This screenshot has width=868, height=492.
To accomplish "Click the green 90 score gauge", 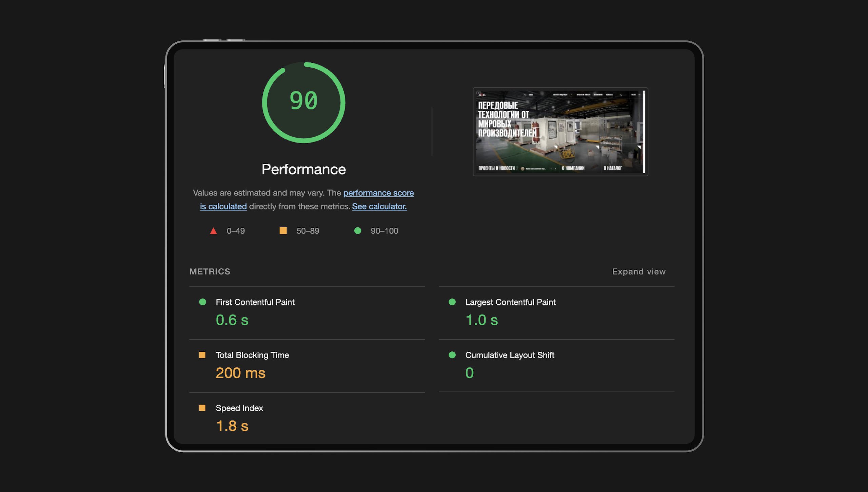I will 303,102.
